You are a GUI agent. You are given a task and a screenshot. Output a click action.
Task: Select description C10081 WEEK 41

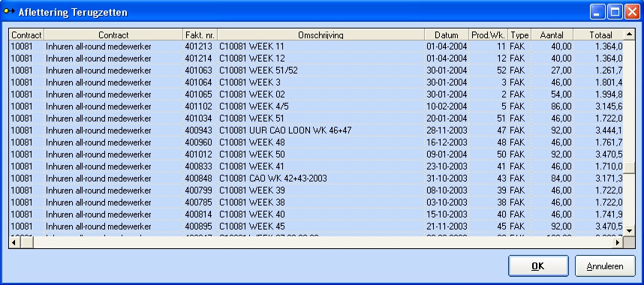pyautogui.click(x=251, y=166)
